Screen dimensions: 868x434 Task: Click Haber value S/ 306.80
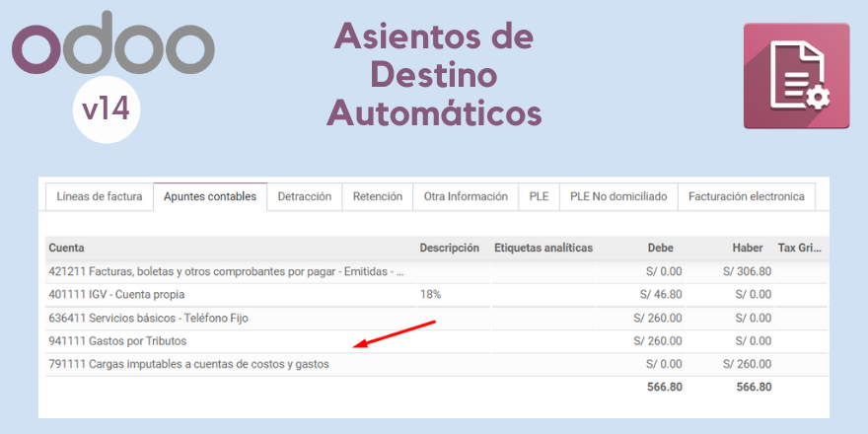click(x=747, y=272)
